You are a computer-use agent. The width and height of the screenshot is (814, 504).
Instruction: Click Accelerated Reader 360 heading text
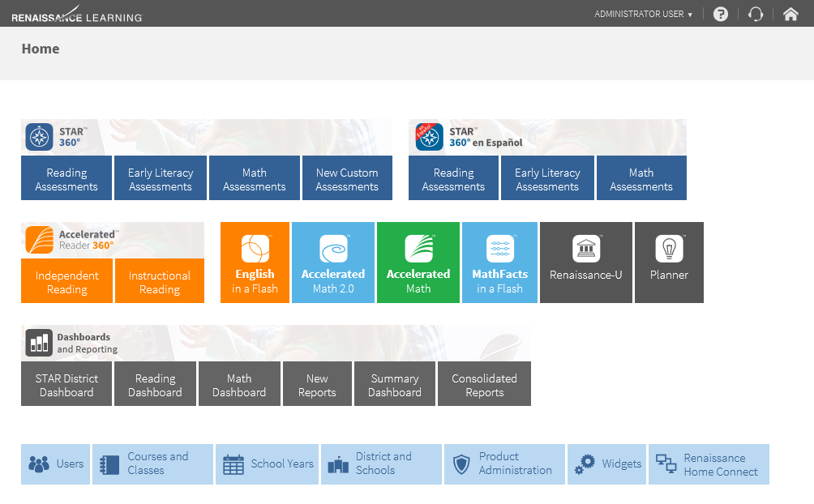tap(88, 240)
